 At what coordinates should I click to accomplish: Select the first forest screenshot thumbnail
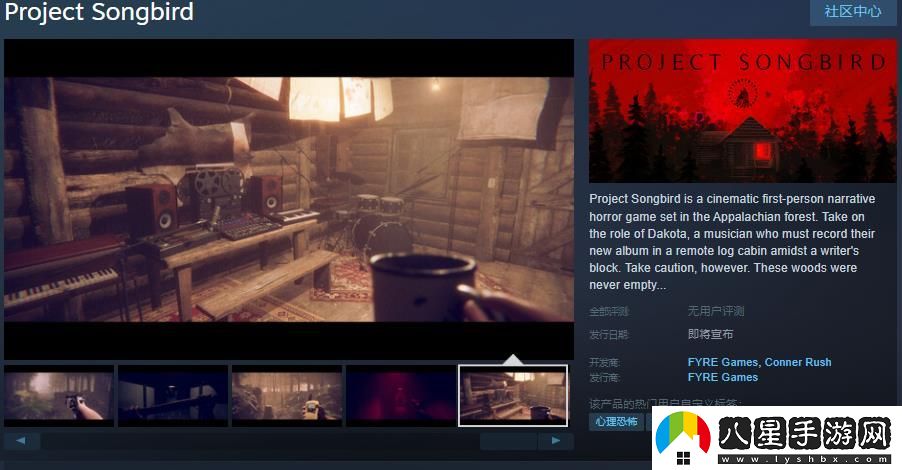click(59, 396)
